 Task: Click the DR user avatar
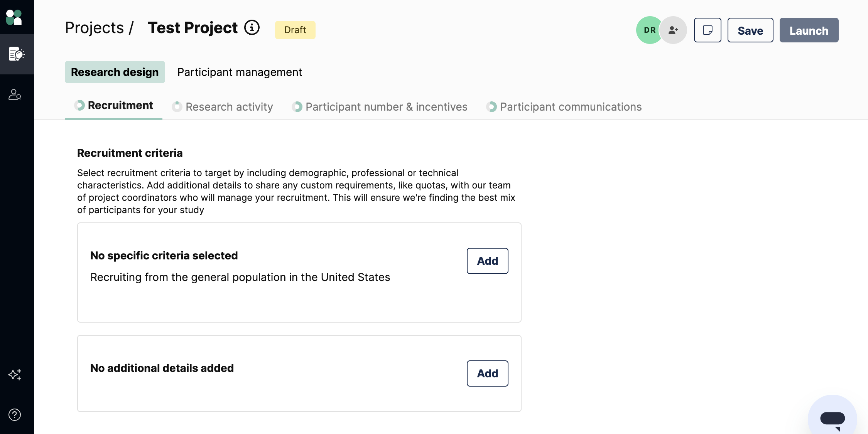[x=650, y=30]
